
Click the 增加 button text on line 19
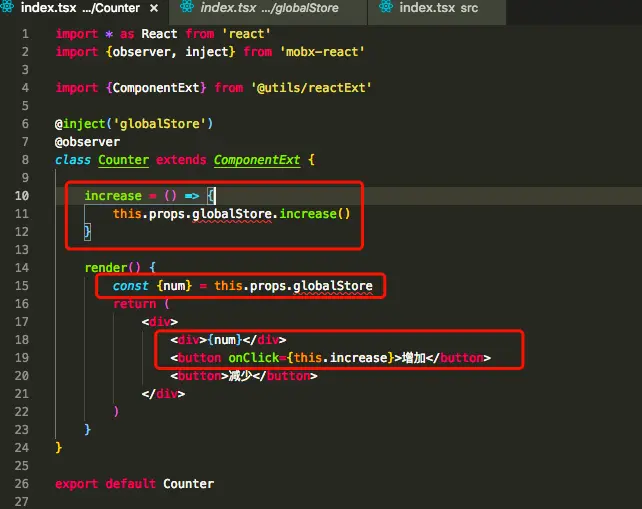414,358
